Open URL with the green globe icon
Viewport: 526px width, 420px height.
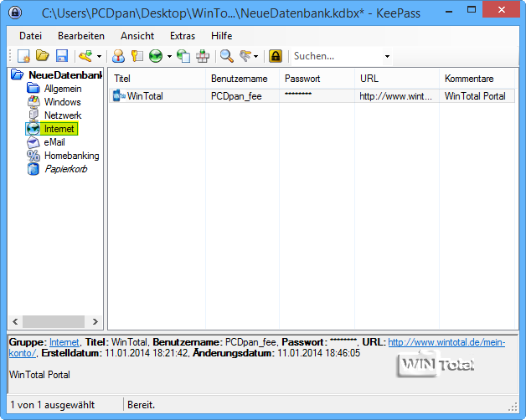click(x=156, y=56)
